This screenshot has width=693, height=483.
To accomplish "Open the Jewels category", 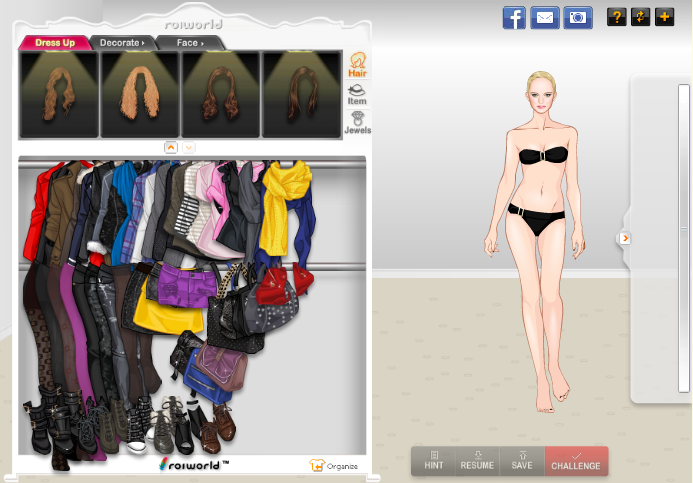I will click(357, 123).
